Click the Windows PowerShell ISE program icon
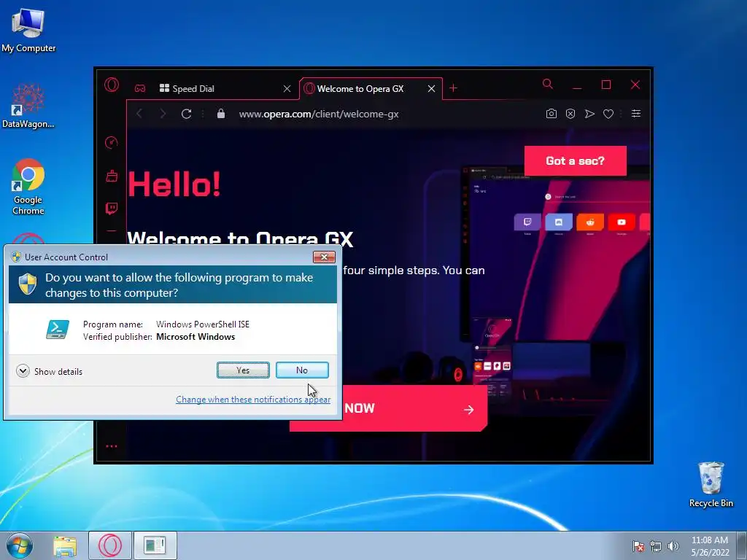 [x=58, y=330]
